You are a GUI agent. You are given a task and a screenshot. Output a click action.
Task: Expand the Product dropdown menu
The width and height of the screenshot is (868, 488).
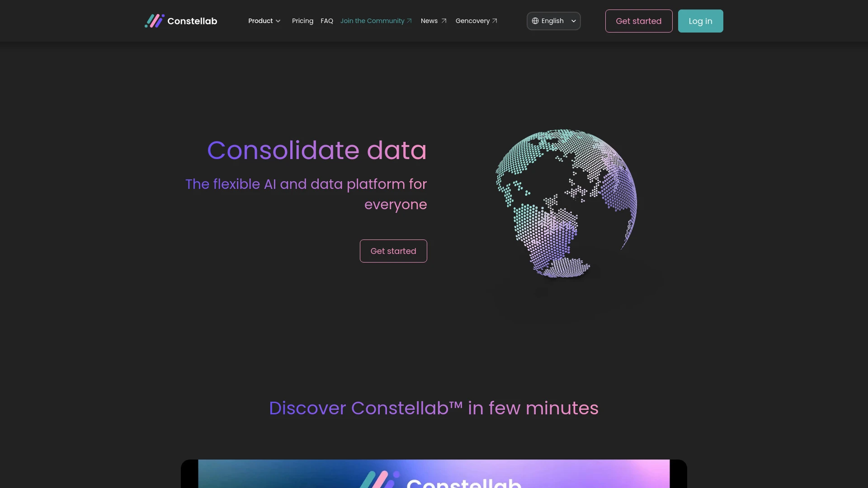264,21
